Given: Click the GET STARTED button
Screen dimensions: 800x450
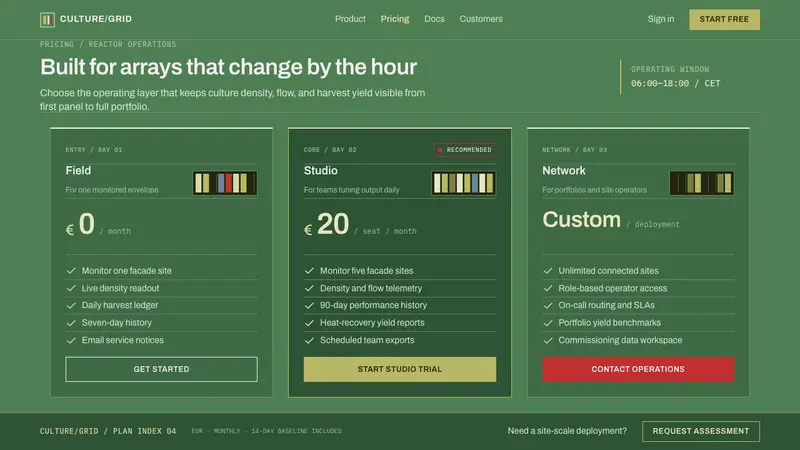Looking at the screenshot, I should [x=161, y=369].
